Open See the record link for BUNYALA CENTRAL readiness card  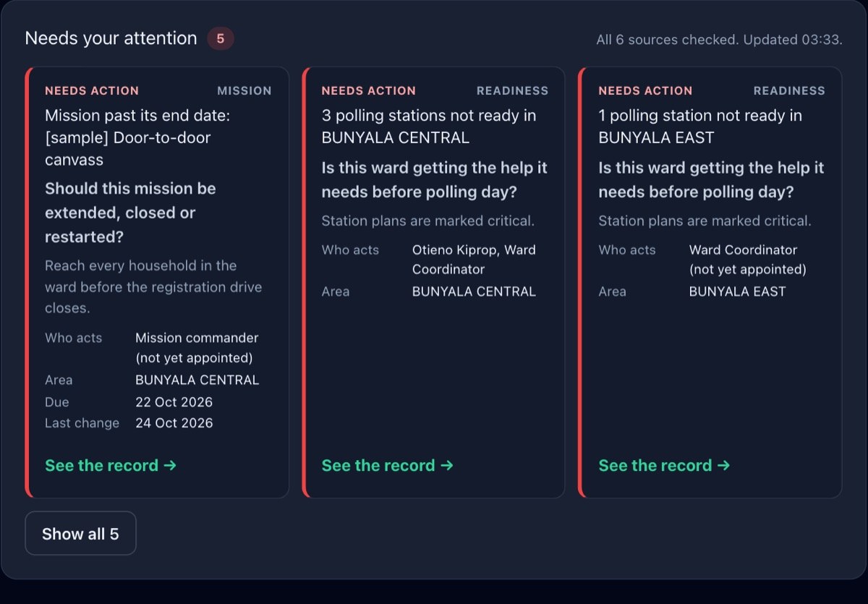coord(387,465)
